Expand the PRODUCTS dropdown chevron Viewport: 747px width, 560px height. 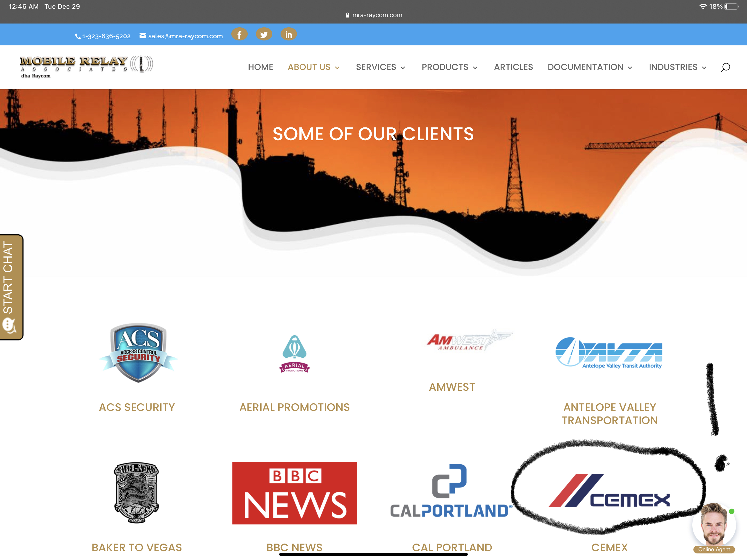tap(475, 68)
